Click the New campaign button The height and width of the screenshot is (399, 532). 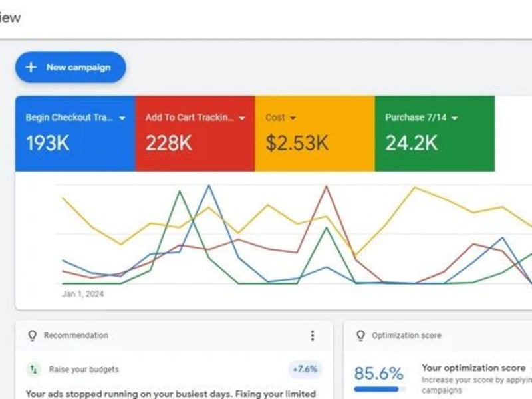(x=70, y=67)
